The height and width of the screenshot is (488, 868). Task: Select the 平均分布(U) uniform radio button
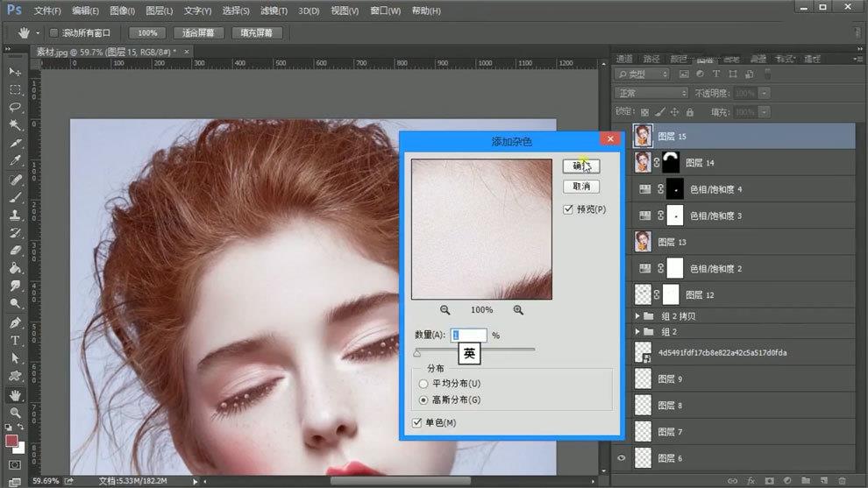[424, 384]
